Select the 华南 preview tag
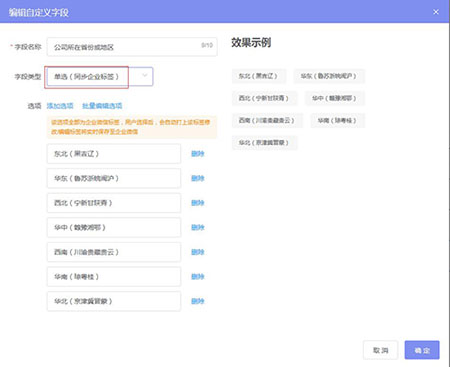This screenshot has width=450, height=367. click(x=337, y=121)
